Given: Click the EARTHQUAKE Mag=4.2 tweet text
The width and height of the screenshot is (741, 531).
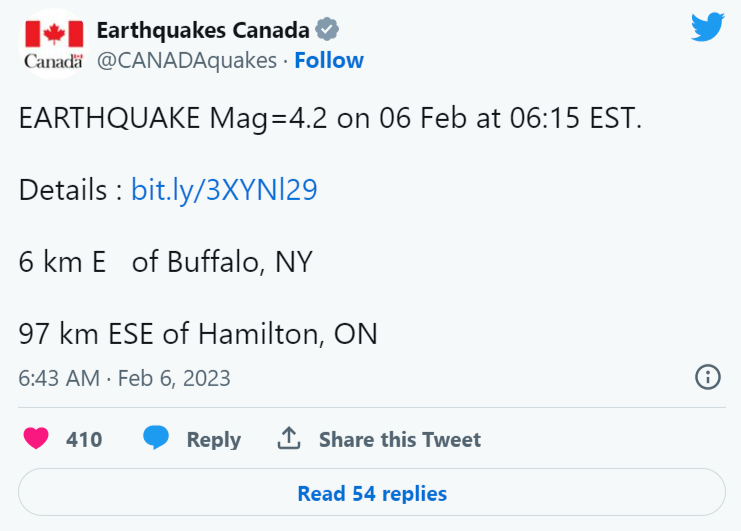Looking at the screenshot, I should 330,118.
